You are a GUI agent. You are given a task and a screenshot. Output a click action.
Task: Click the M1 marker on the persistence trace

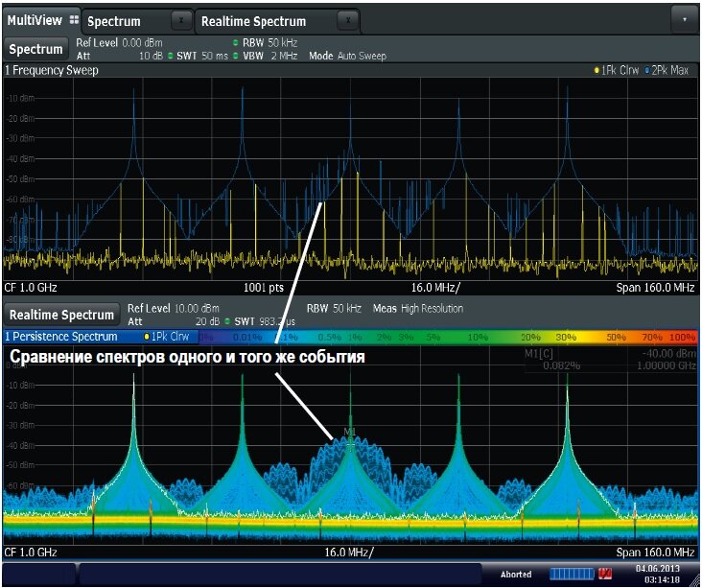[x=350, y=432]
